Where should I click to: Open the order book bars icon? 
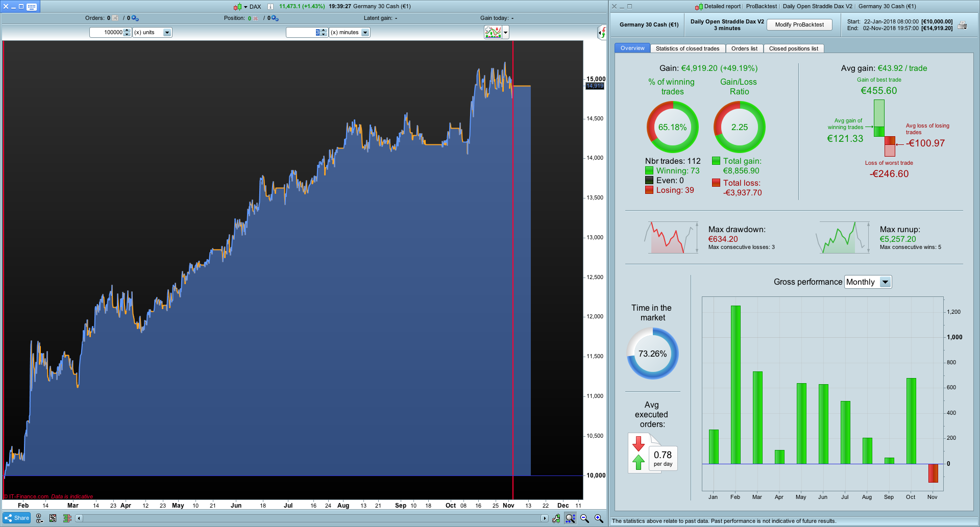(67, 518)
